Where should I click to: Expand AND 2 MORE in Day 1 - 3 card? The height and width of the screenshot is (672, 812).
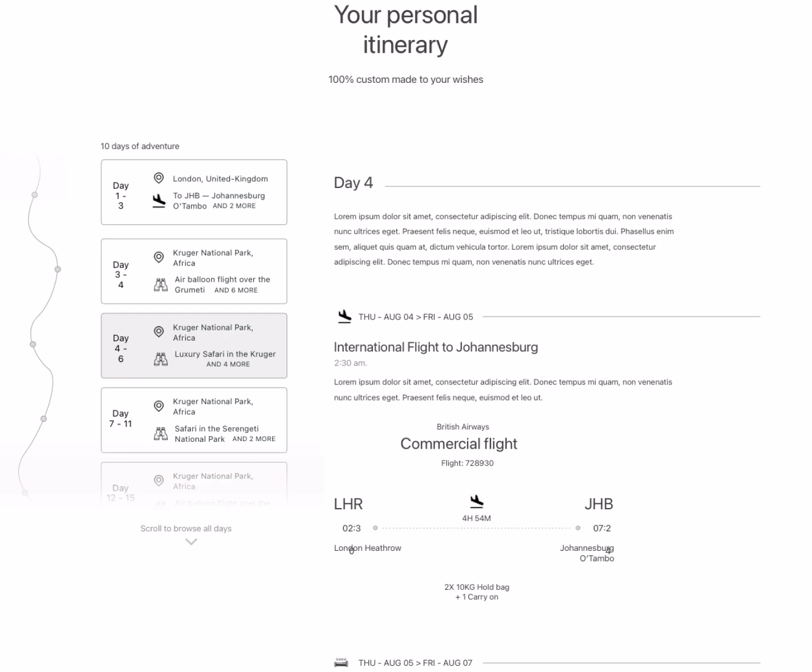[234, 206]
